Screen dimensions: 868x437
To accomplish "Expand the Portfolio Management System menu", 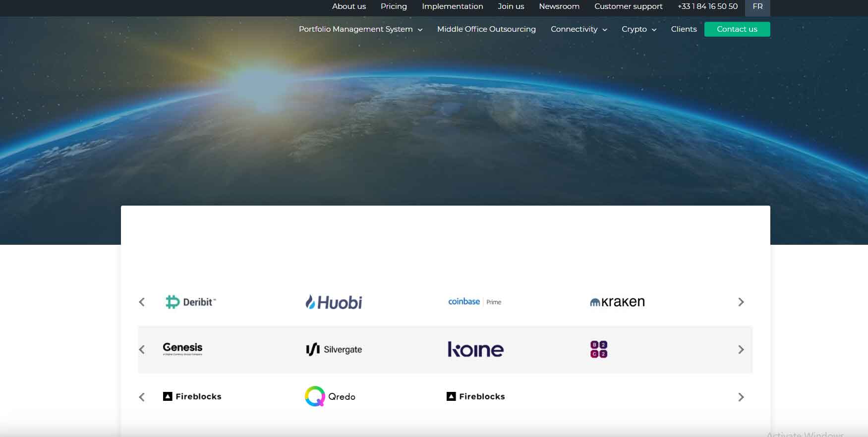I will coord(360,29).
